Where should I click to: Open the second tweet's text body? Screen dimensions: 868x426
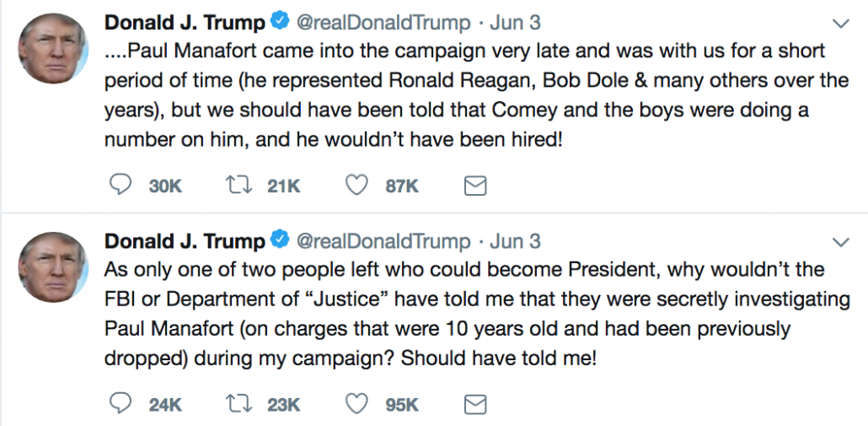point(477,314)
